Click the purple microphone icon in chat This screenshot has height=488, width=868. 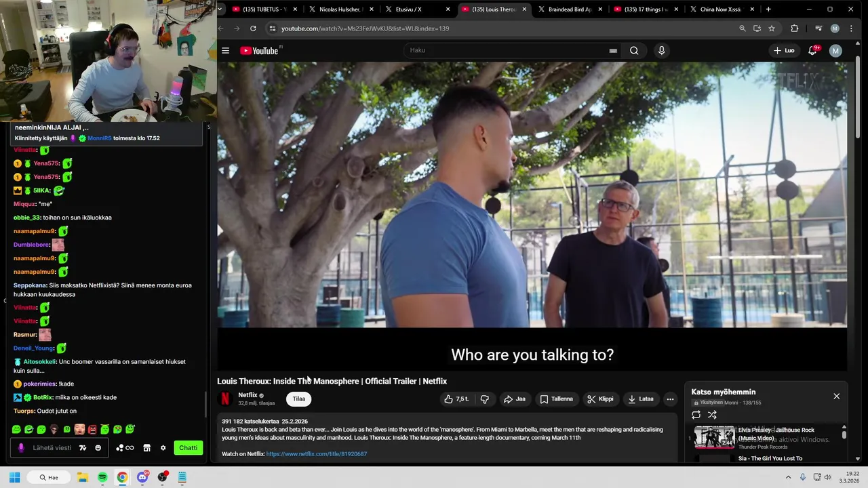pos(21,448)
